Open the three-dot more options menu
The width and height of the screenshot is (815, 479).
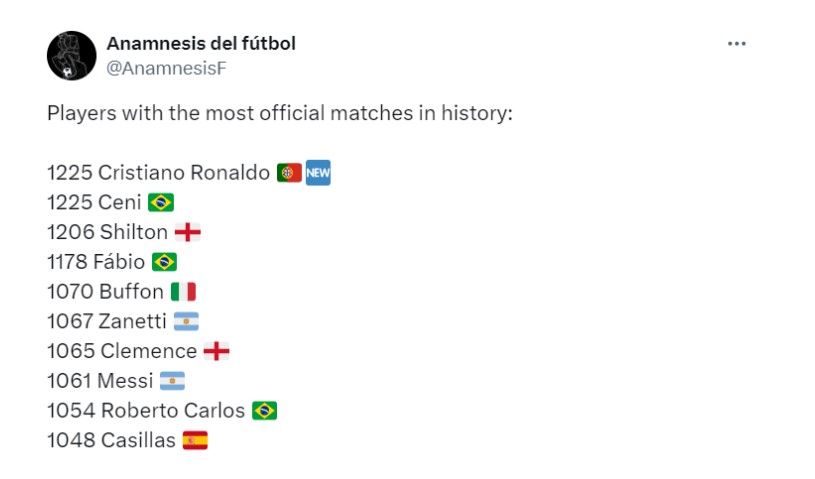point(737,44)
